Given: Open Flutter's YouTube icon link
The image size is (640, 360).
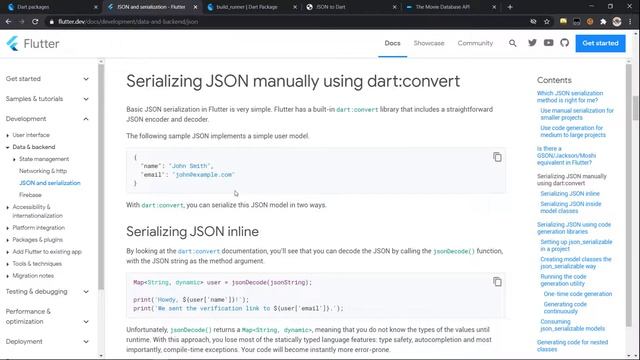Looking at the screenshot, I should coord(549,42).
